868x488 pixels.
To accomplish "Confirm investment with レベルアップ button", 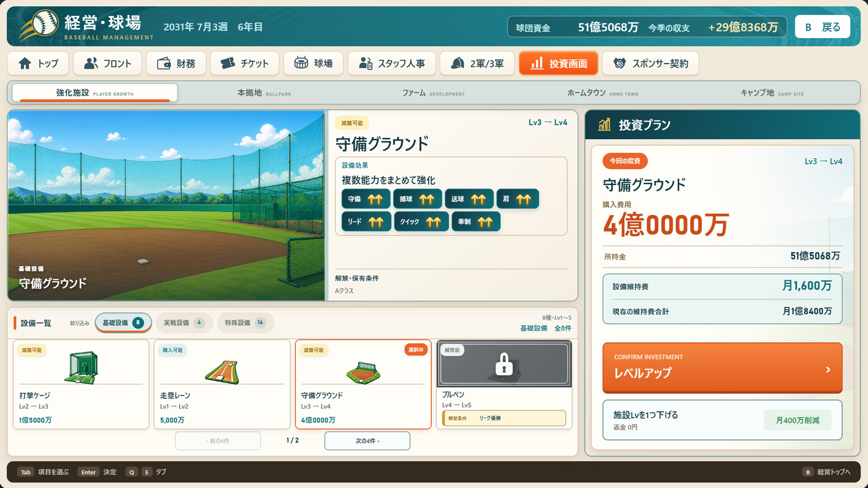I will pyautogui.click(x=722, y=368).
